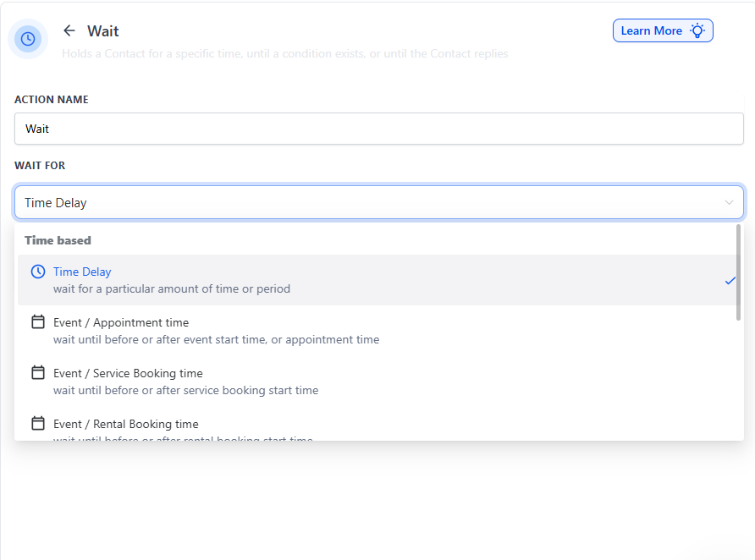Screen dimensions: 755x560
Task: Click calendar icon beside Rental Booking time
Action: pos(38,423)
